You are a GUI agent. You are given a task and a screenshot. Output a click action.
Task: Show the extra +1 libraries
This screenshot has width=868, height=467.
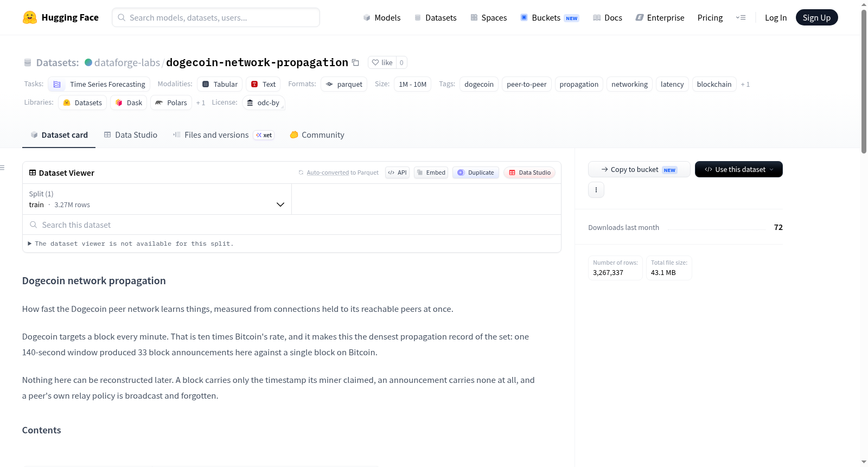(201, 103)
